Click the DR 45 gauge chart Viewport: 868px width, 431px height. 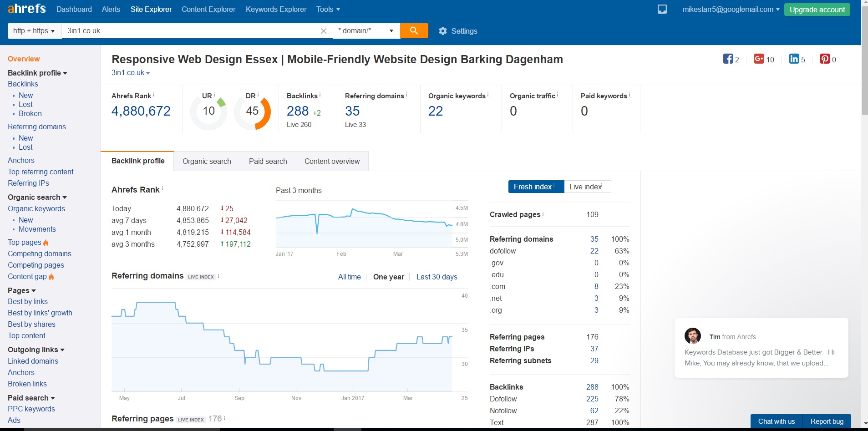(x=252, y=112)
